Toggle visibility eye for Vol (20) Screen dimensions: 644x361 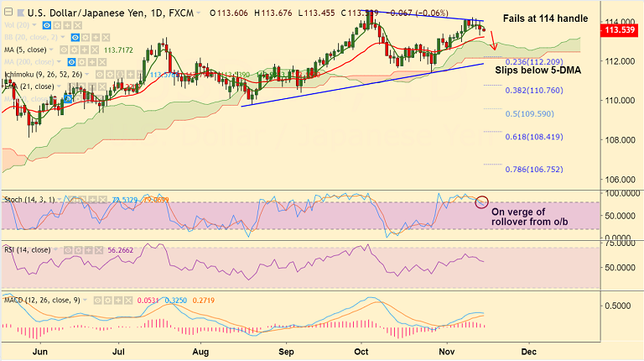[47, 25]
